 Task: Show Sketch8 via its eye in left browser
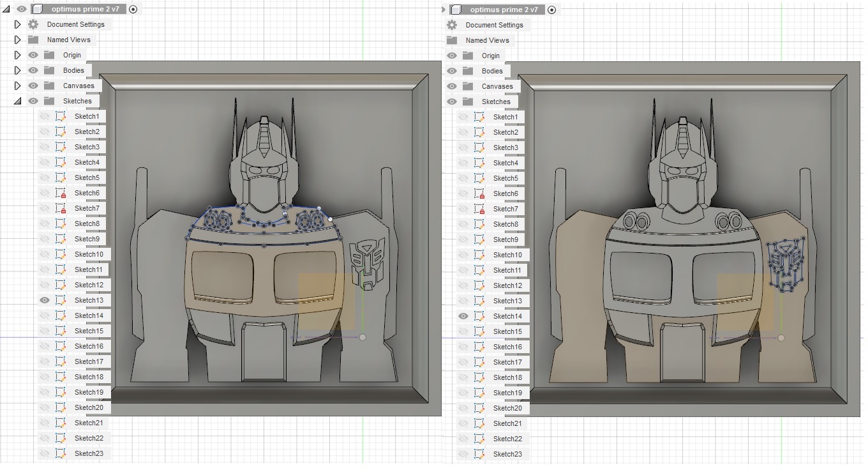(45, 224)
